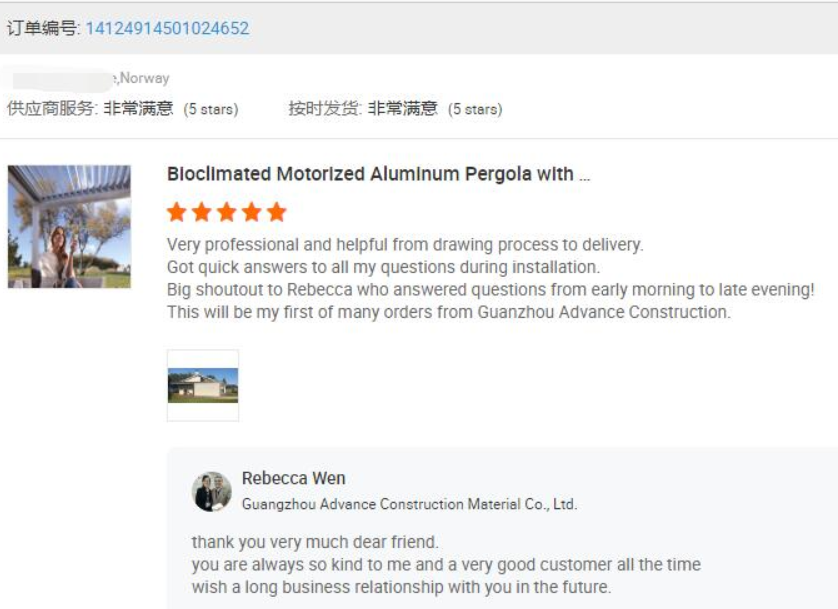Open Guangzhou Advance Construction Material Co., Ltd.
This screenshot has width=838, height=609.
[x=409, y=504]
